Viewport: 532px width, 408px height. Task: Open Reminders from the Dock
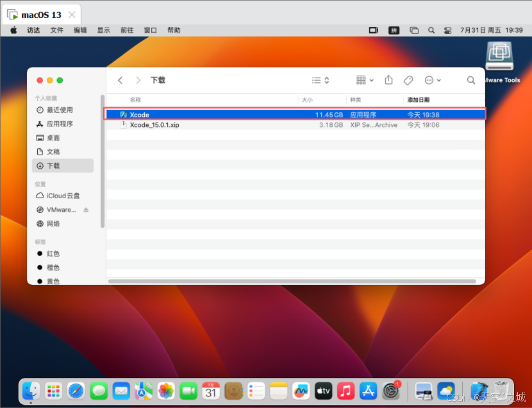(x=256, y=391)
